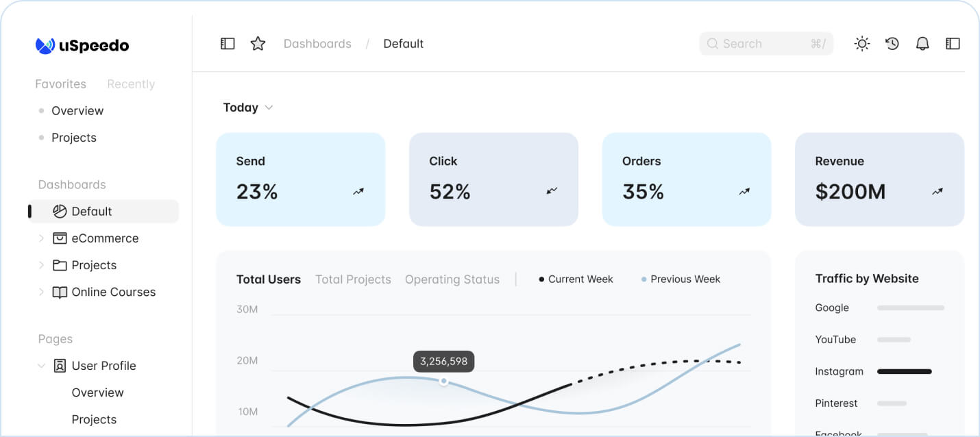Select the Operating Status tab
Viewport: 980px width, 437px height.
452,279
